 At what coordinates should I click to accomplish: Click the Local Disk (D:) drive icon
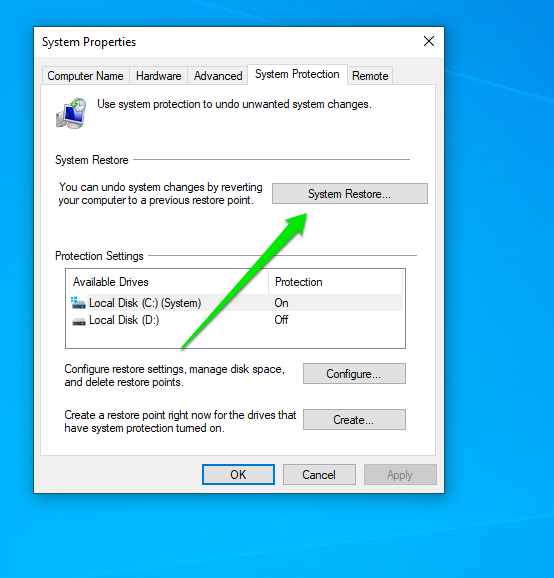pyautogui.click(x=79, y=322)
